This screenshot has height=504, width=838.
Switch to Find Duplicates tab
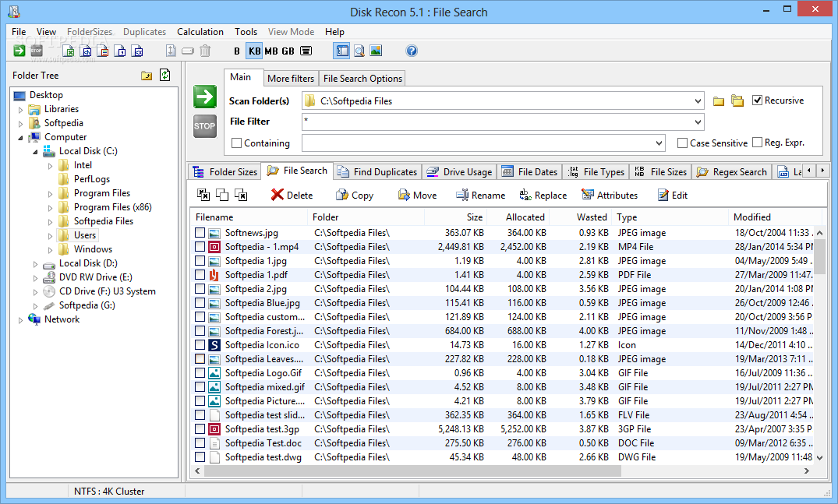click(x=378, y=172)
